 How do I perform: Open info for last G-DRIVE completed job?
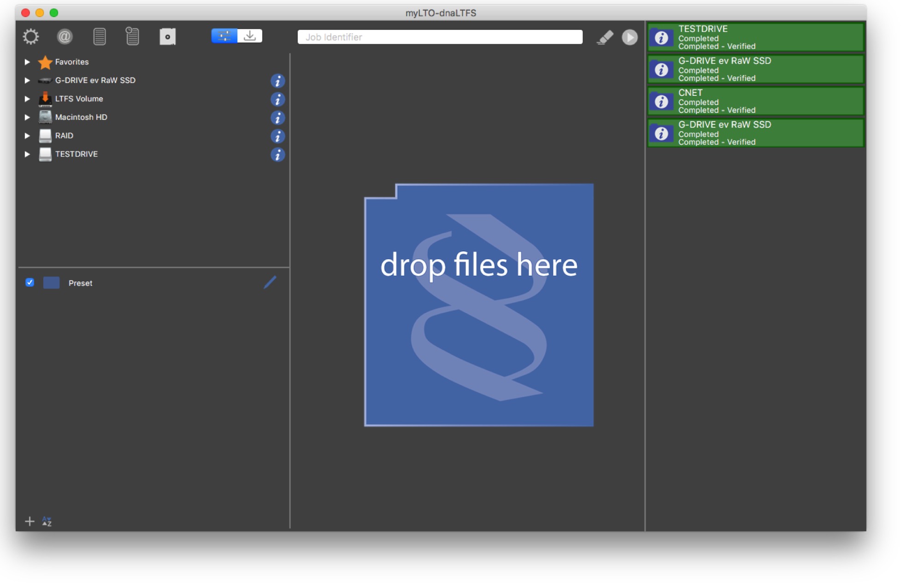pos(661,133)
